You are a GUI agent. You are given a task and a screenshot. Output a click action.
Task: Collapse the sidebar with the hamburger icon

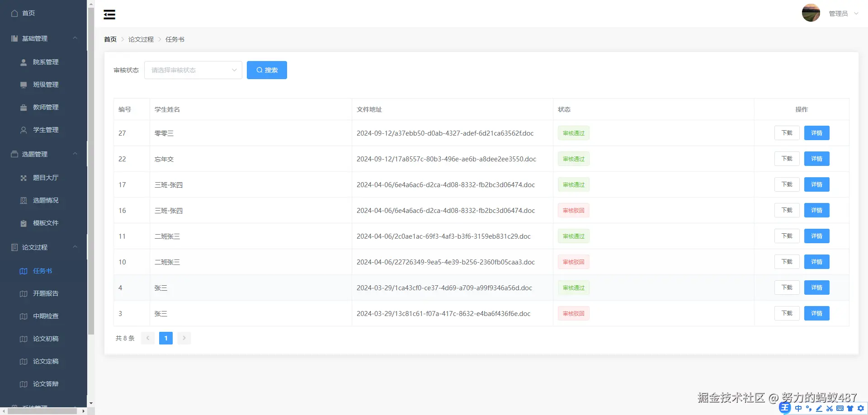coord(109,14)
